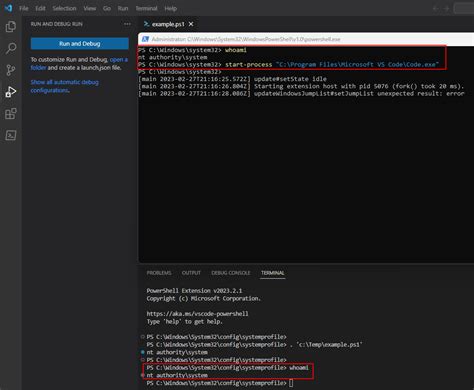Click the VS Code logo icon
The width and height of the screenshot is (474, 390).
click(x=9, y=8)
